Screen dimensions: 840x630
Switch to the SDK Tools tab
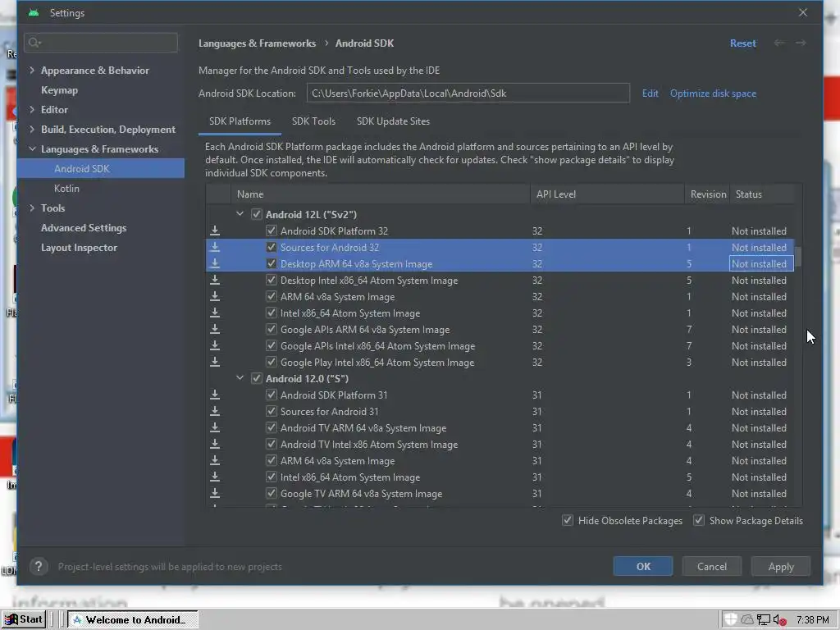313,121
